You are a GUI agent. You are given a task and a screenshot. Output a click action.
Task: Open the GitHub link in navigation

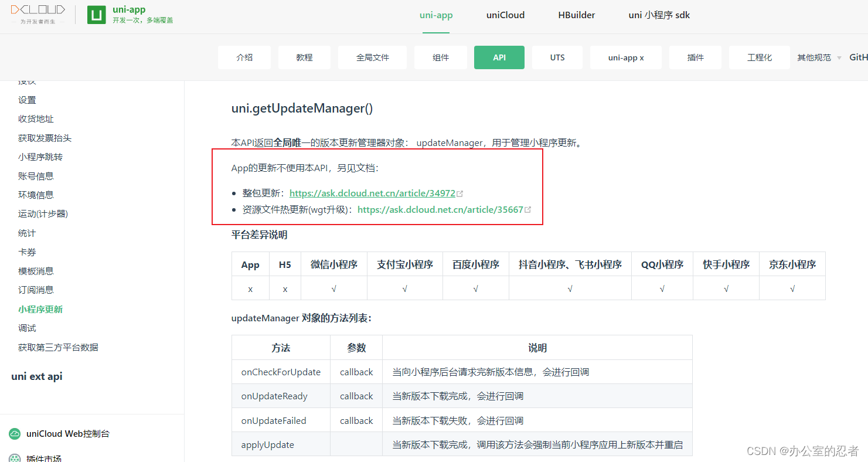click(859, 57)
